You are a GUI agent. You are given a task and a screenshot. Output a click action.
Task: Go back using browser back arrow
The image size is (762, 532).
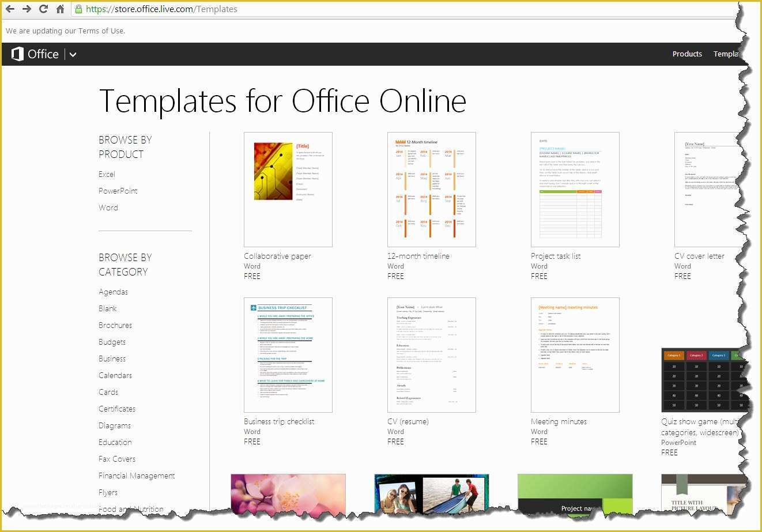point(10,9)
